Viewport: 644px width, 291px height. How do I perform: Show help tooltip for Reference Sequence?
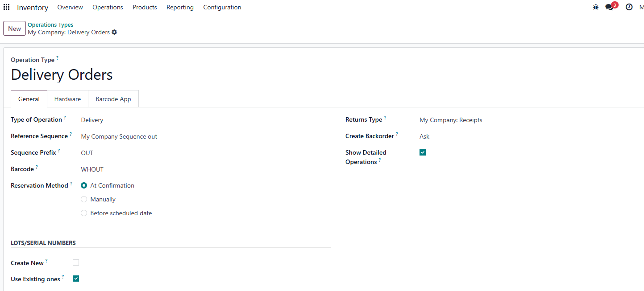pos(71,134)
